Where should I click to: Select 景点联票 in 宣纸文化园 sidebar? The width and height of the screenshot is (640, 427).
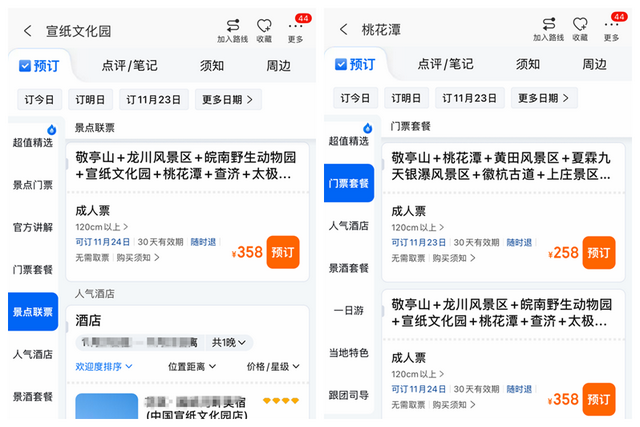point(33,312)
